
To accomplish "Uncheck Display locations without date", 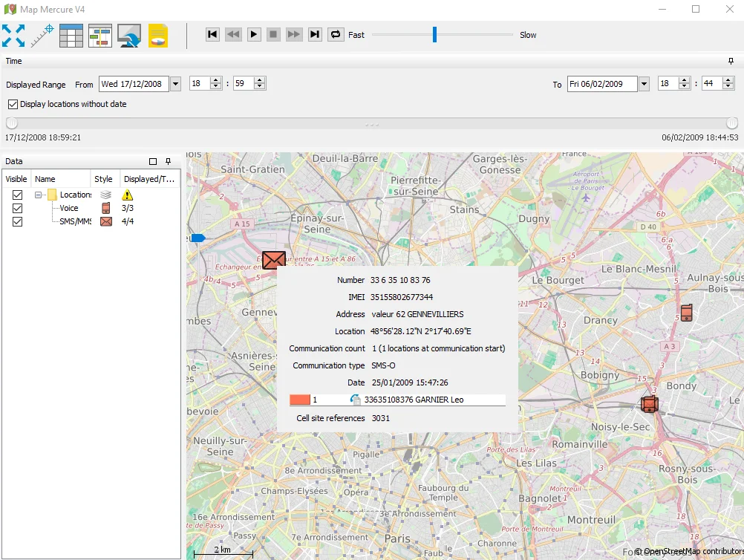I will (x=13, y=104).
